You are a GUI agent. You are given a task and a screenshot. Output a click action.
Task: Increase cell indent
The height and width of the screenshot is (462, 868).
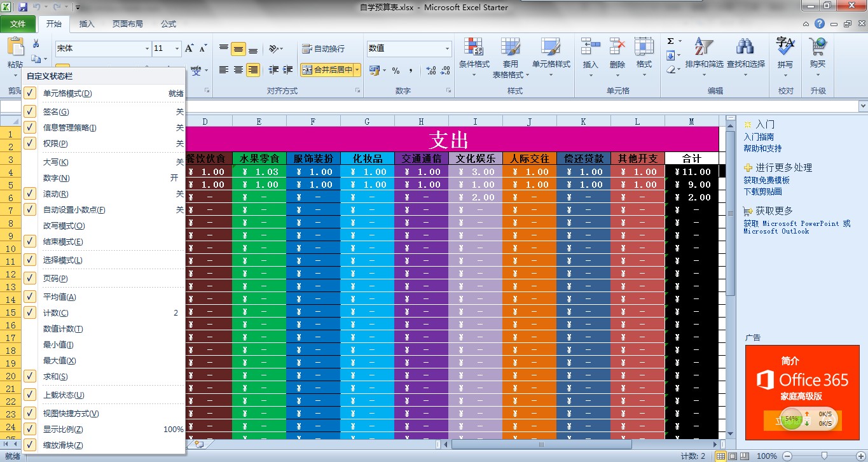tap(289, 69)
